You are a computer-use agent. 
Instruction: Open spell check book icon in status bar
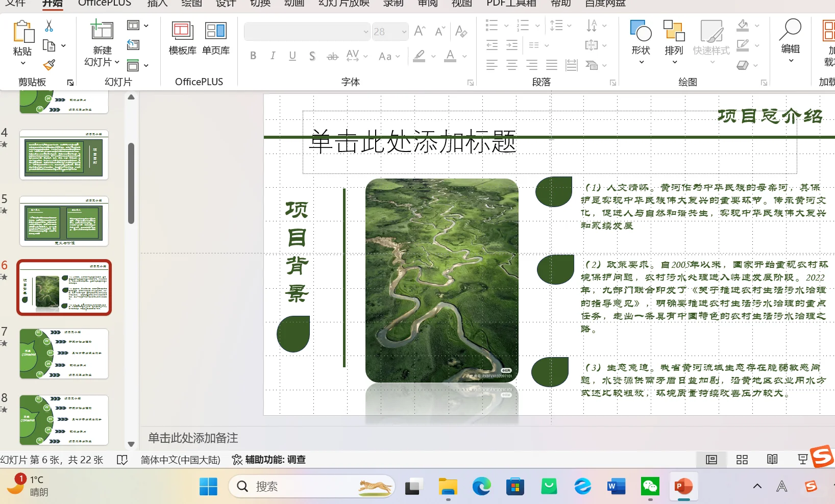click(122, 460)
